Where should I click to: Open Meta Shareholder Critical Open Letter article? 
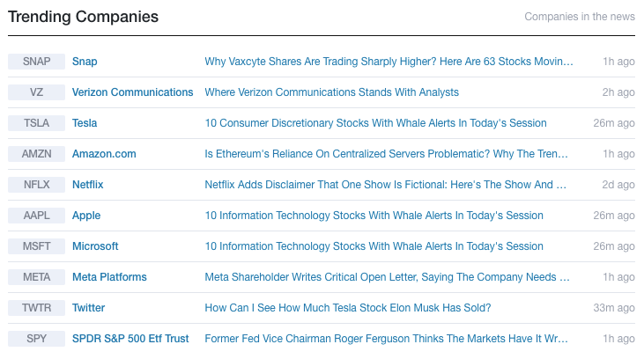pyautogui.click(x=388, y=277)
